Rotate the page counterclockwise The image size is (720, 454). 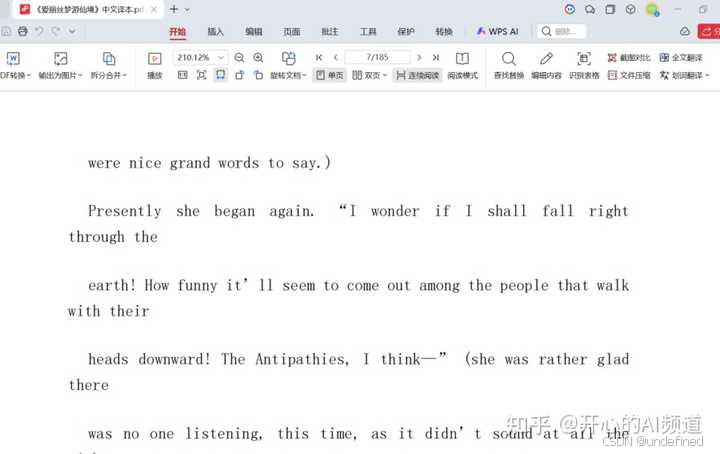(240, 75)
